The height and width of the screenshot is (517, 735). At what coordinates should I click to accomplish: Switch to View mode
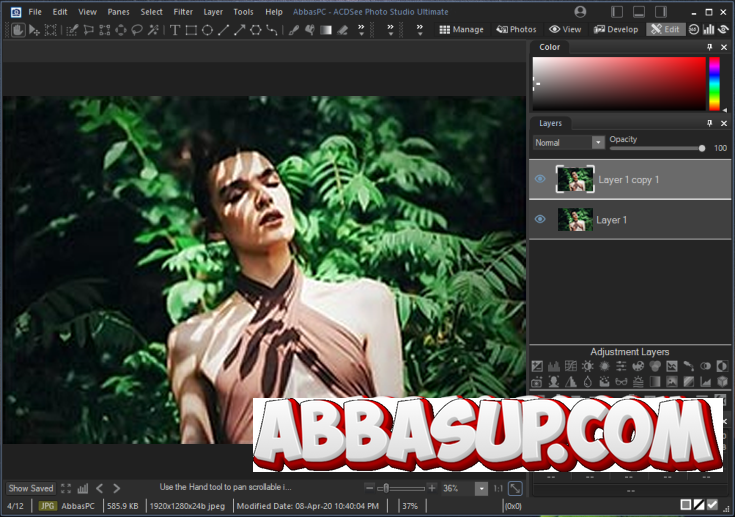click(565, 30)
